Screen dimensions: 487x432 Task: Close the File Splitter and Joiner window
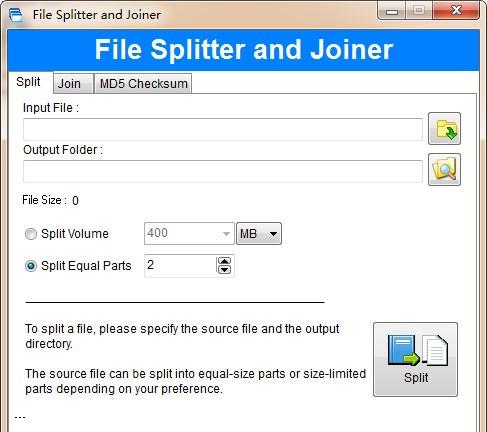tap(456, 11)
